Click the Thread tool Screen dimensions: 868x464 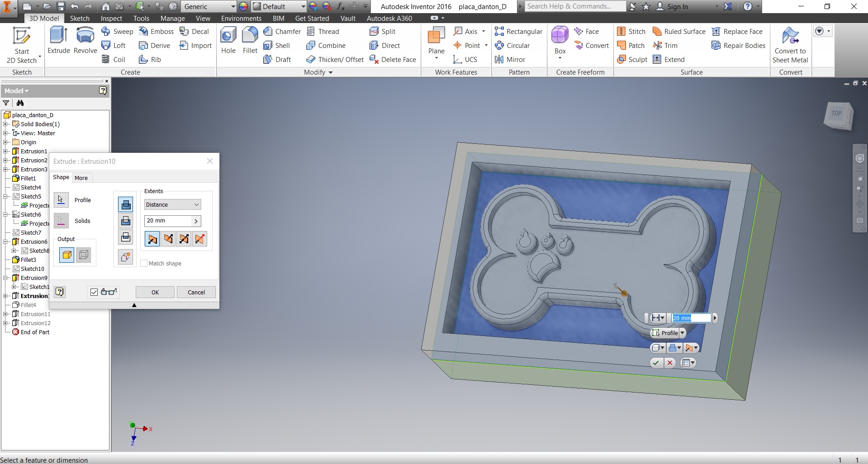(x=323, y=31)
